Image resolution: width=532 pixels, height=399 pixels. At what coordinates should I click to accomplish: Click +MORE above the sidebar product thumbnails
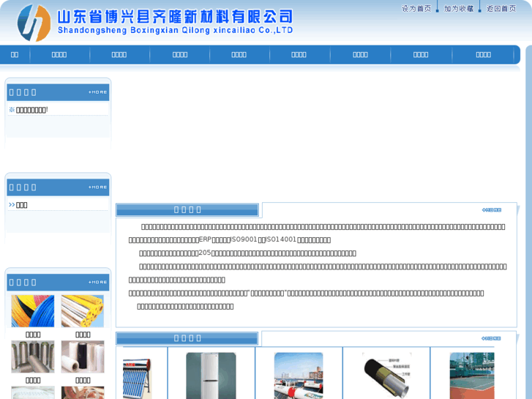98,282
